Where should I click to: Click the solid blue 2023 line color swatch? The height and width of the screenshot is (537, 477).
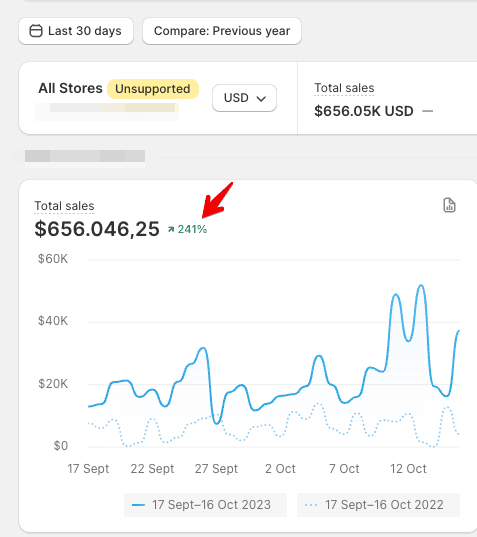[139, 505]
